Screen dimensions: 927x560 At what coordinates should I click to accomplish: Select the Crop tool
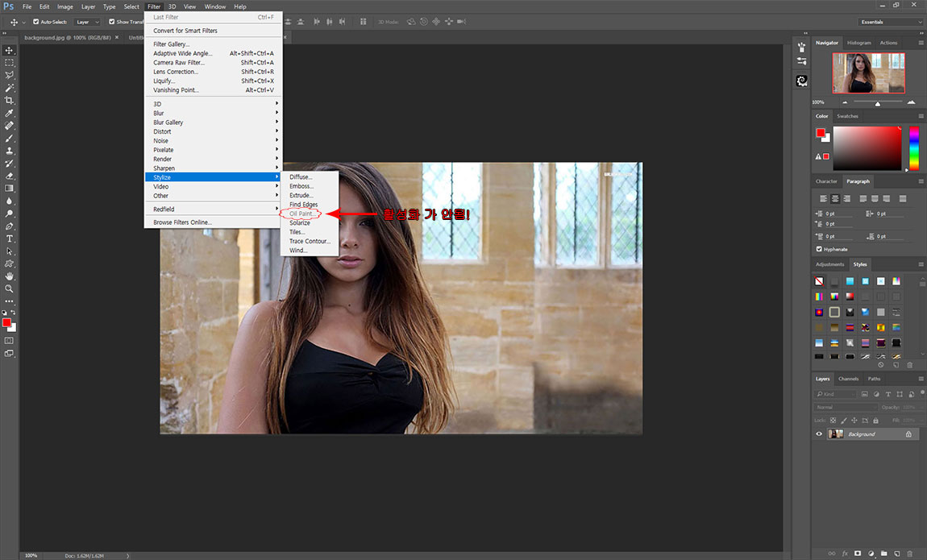pyautogui.click(x=9, y=101)
